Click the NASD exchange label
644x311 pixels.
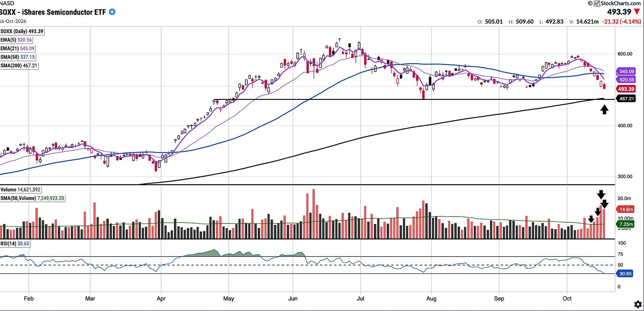click(7, 3)
